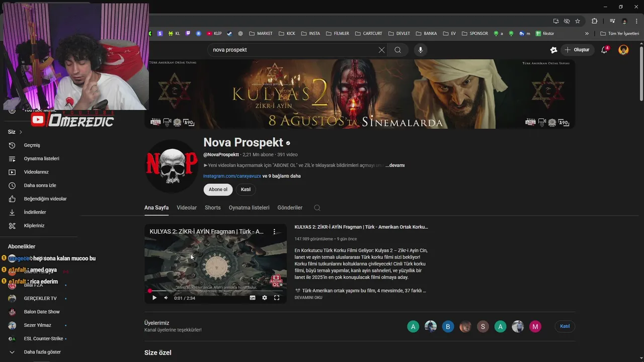Show more bookmarks overflow chevron

(587, 34)
